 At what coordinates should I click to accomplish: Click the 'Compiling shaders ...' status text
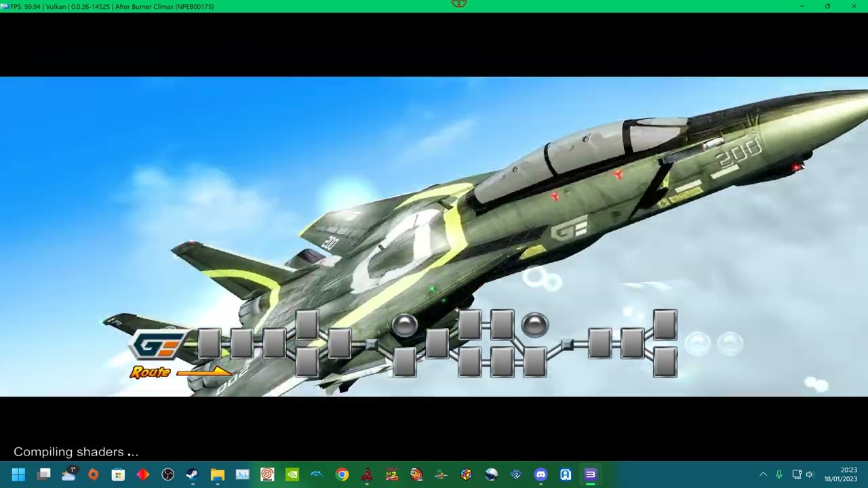(76, 451)
